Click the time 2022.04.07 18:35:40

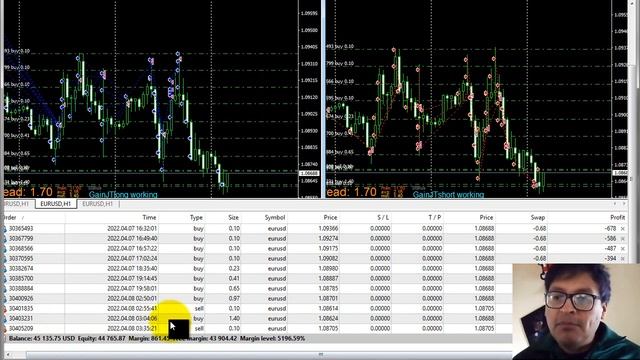tap(132, 269)
